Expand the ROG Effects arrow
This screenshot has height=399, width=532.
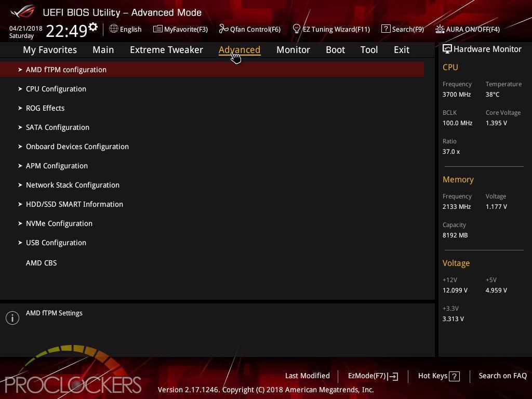(x=20, y=108)
